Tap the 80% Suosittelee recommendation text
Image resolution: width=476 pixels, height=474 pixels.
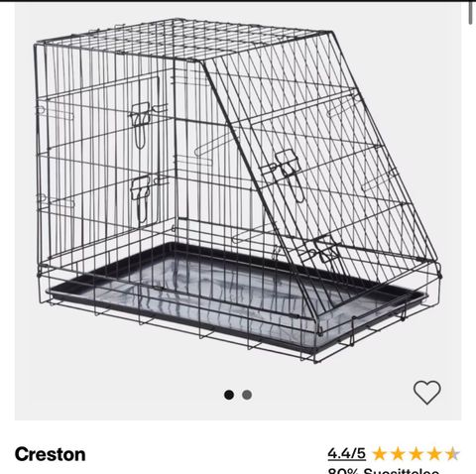[384, 471]
